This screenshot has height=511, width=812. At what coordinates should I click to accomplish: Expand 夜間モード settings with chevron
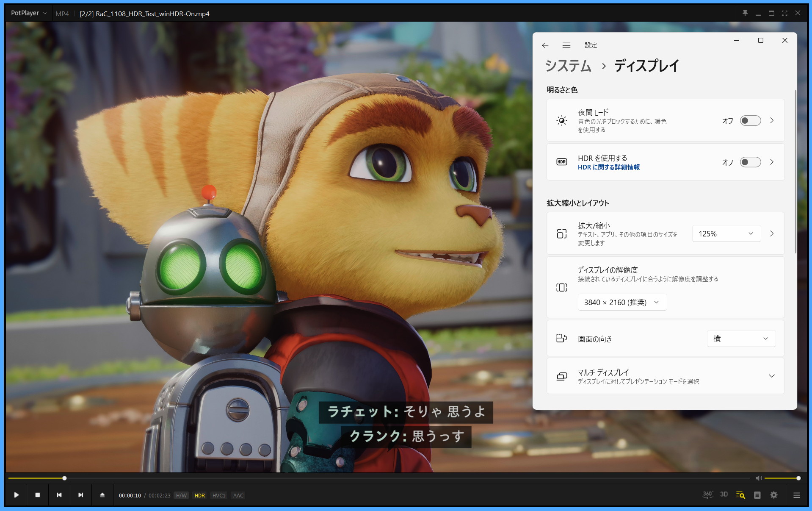point(772,120)
